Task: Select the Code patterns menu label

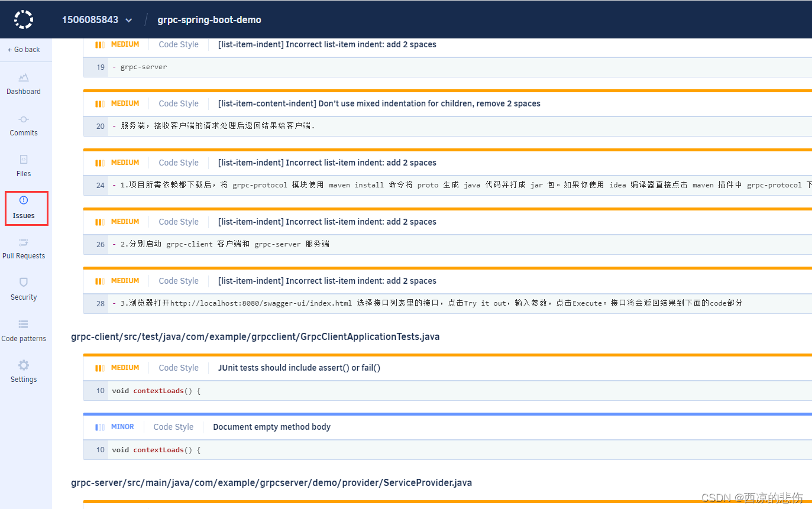Action: [24, 339]
